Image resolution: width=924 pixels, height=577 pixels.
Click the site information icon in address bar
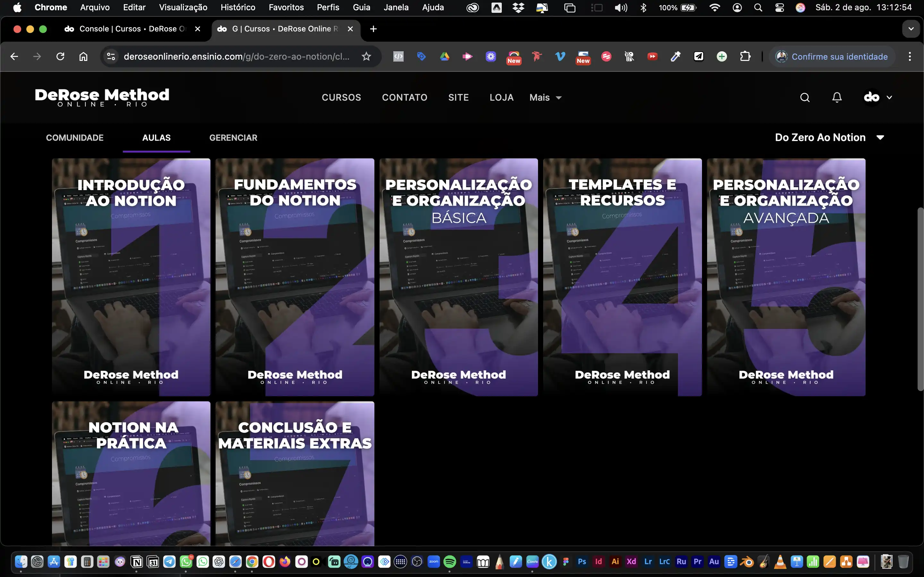(111, 56)
